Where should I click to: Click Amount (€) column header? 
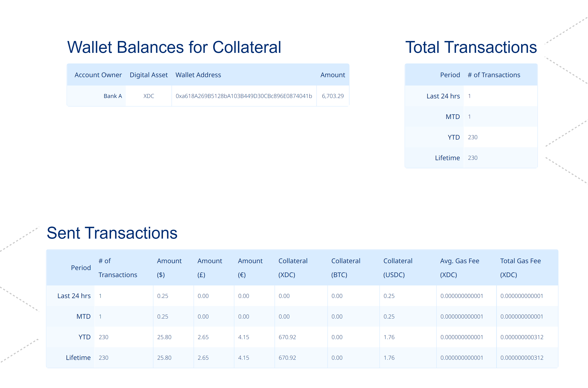click(x=250, y=268)
